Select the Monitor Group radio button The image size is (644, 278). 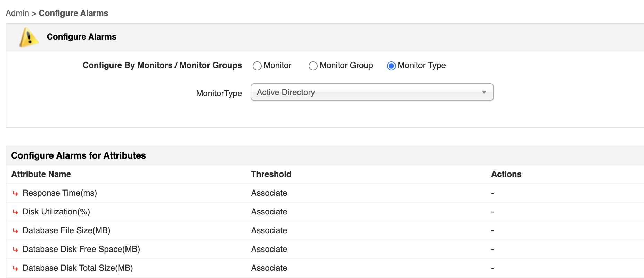[x=313, y=66]
